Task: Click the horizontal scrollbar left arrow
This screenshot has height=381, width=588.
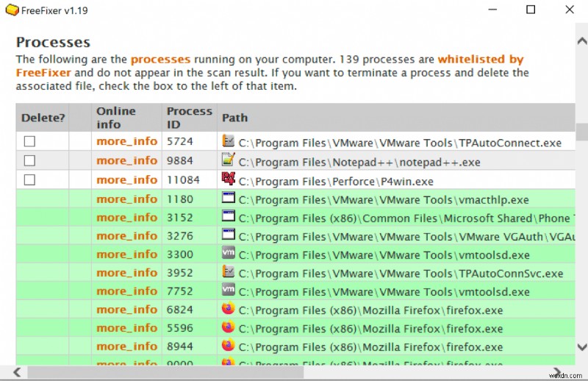Action: coord(17,372)
